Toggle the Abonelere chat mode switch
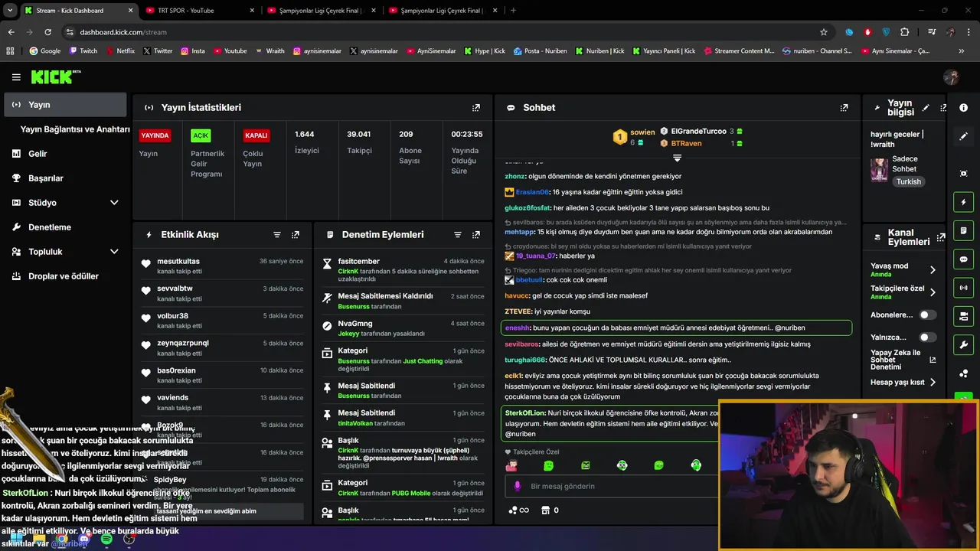This screenshot has height=551, width=980. (927, 315)
